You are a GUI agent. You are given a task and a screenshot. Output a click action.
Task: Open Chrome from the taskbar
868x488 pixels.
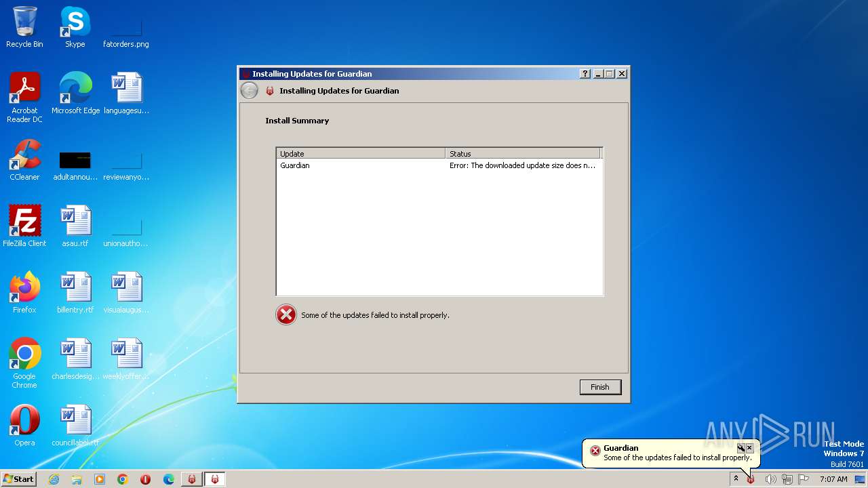point(123,479)
